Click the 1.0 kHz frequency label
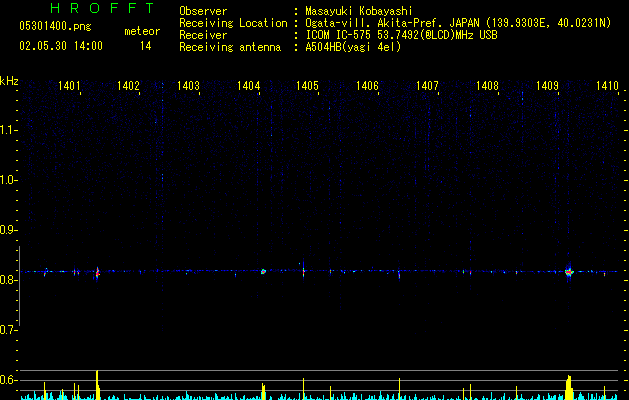 tap(8, 180)
